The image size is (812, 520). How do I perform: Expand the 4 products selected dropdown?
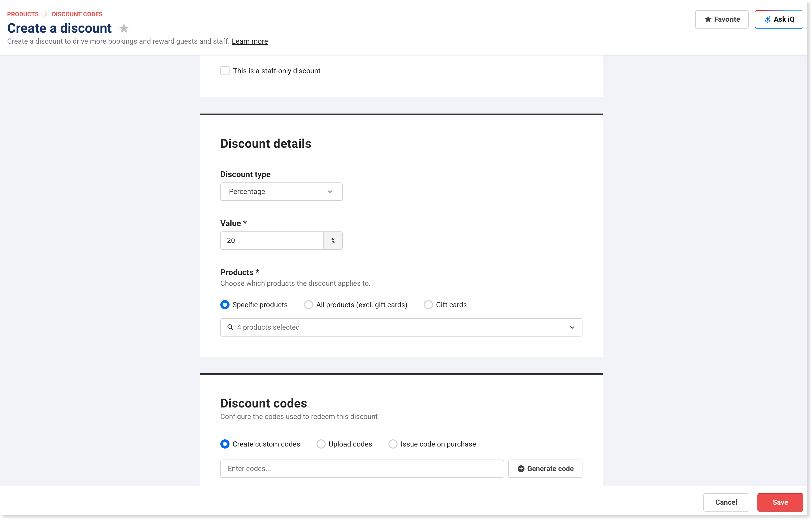401,327
